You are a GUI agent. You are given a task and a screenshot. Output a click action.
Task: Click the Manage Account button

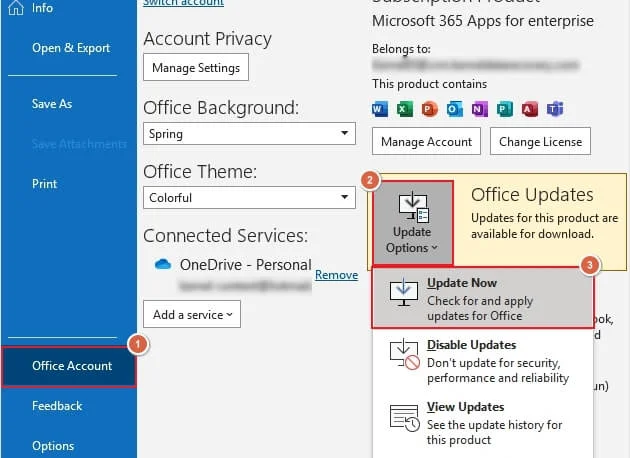coord(426,141)
